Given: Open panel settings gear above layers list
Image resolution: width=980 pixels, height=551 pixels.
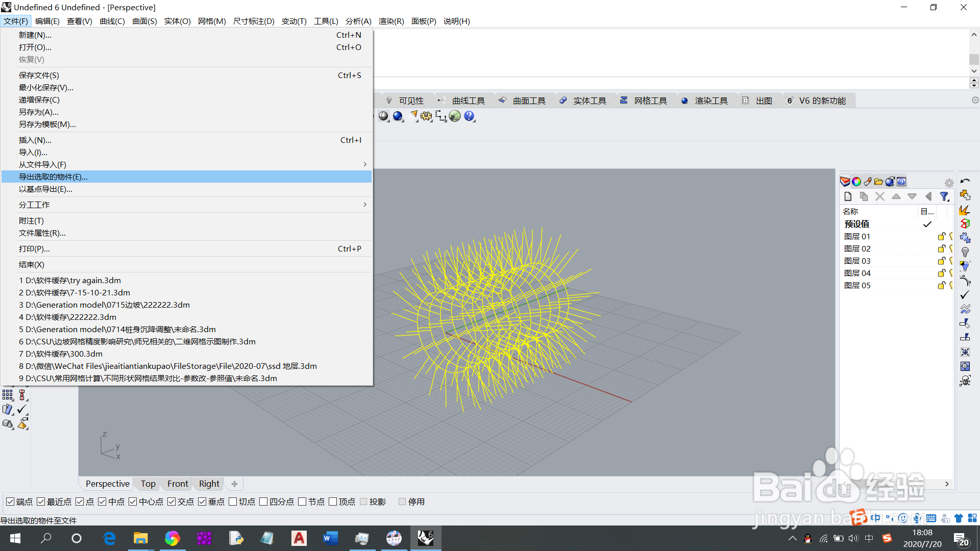Looking at the screenshot, I should pyautogui.click(x=949, y=183).
